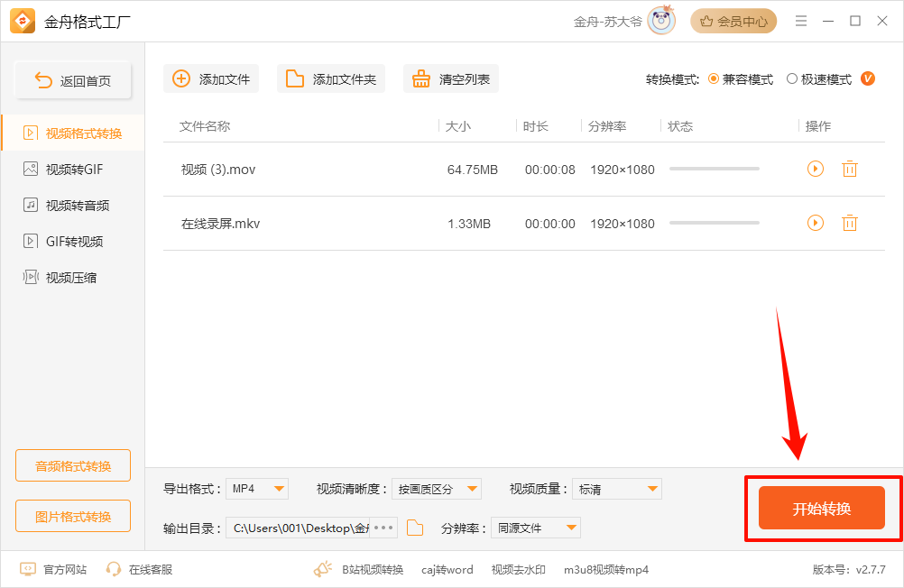904x588 pixels.
Task: Click 添加文件 to add a file
Action: tap(211, 79)
